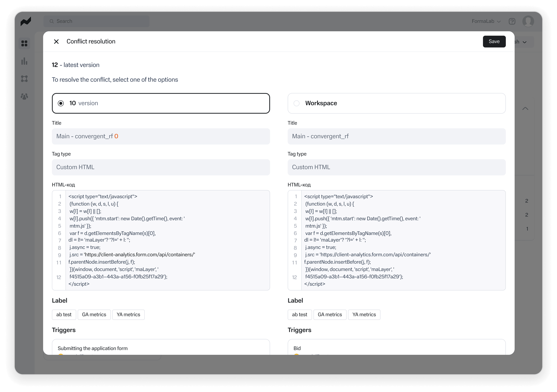
Task: Select the left 'GA metrics' label
Action: pyautogui.click(x=94, y=314)
